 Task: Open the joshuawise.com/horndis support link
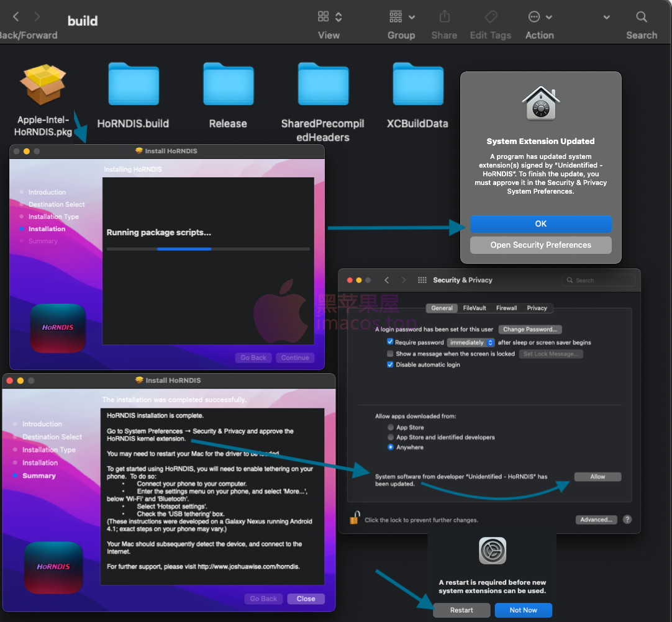(248, 567)
